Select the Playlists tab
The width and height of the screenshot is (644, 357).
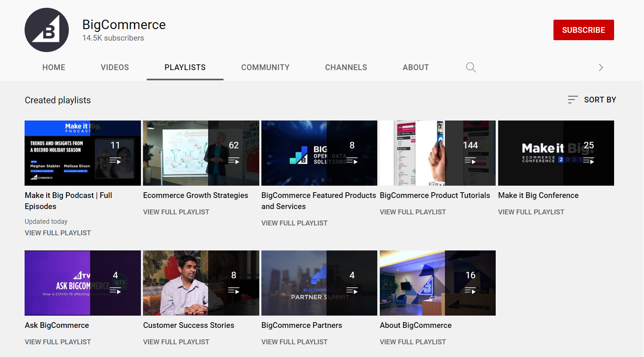pos(185,67)
